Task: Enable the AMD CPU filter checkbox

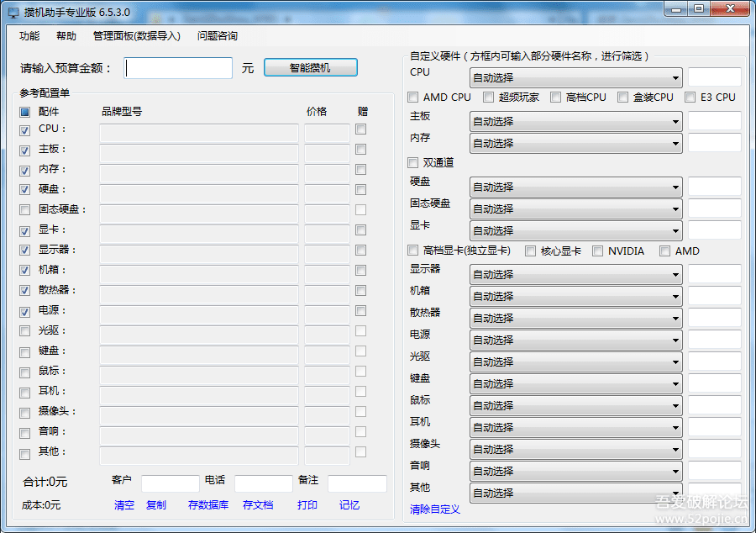Action: (x=412, y=97)
